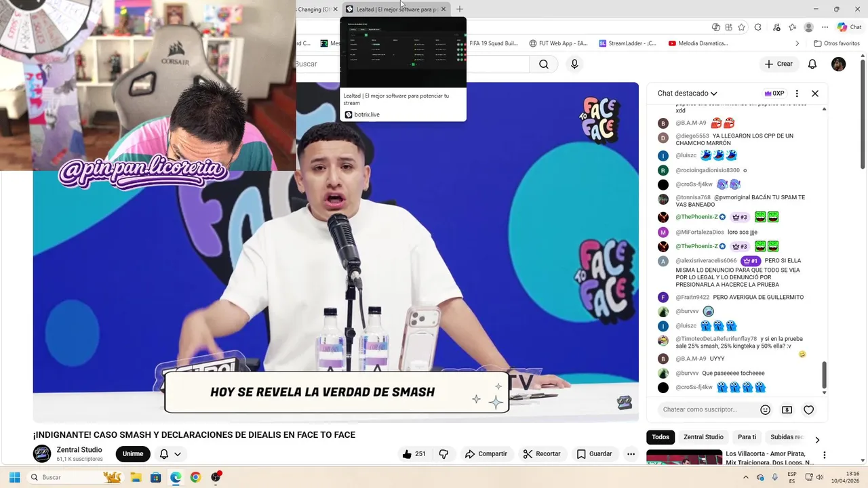
Task: Start voice search with the microphone icon
Action: [574, 64]
